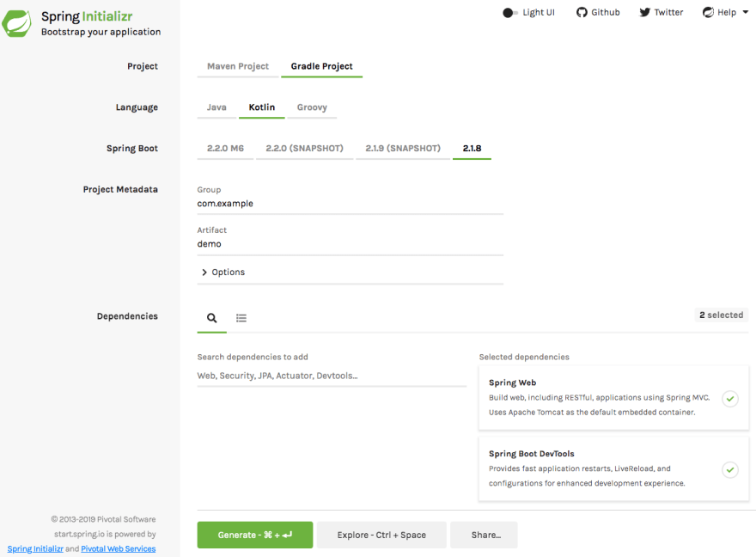Select Spring Boot 2.2.0 M6
The image size is (756, 557).
click(x=225, y=149)
